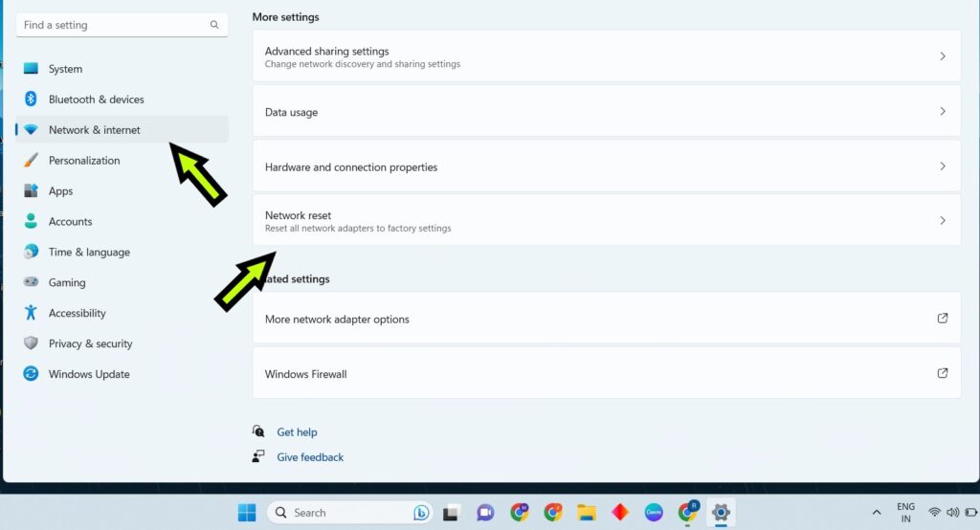980x530 pixels.
Task: Open the Gaming controller icon
Action: pos(31,282)
